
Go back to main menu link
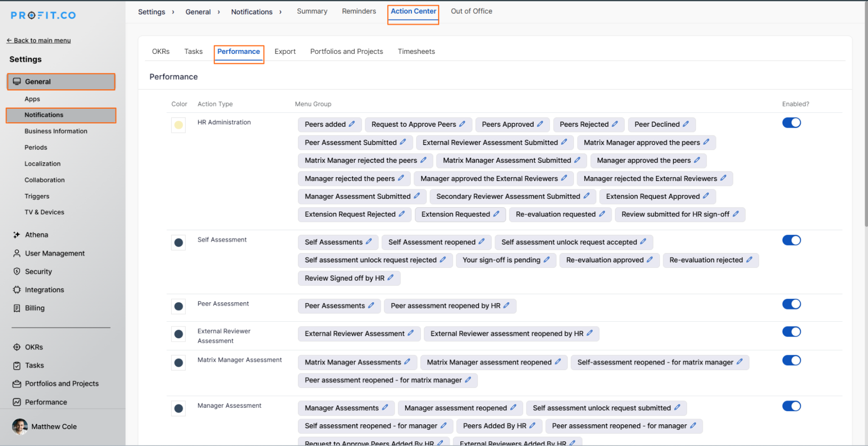click(39, 40)
